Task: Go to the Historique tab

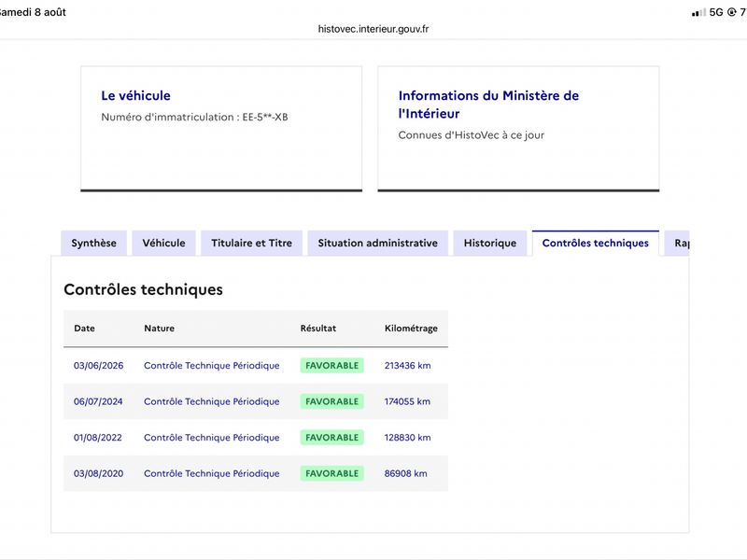Action: coord(490,243)
